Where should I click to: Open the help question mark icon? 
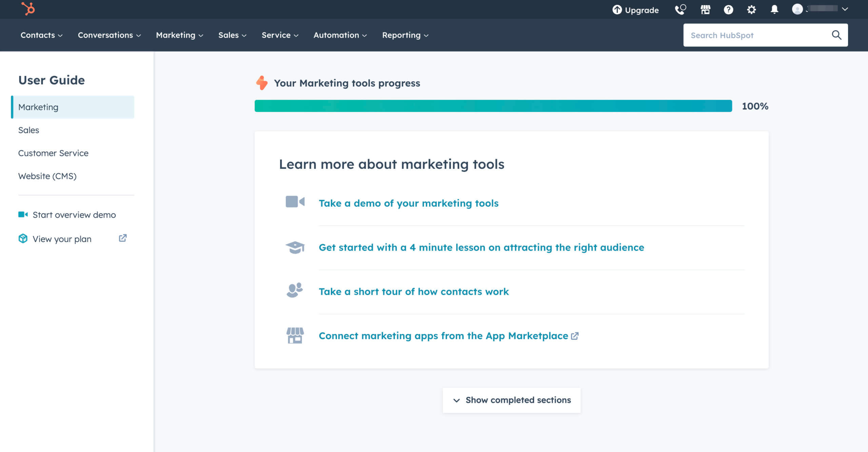(x=727, y=9)
